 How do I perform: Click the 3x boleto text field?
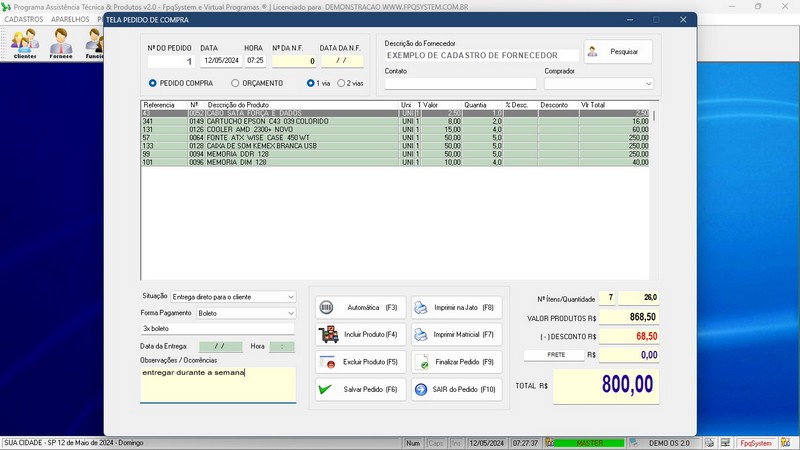pos(217,329)
